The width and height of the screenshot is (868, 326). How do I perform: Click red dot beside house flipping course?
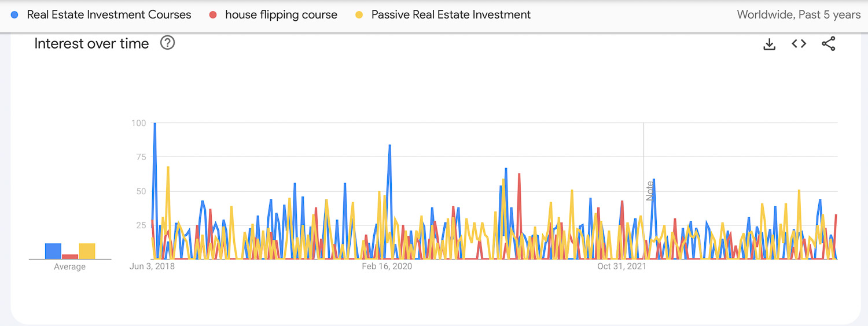coord(213,15)
